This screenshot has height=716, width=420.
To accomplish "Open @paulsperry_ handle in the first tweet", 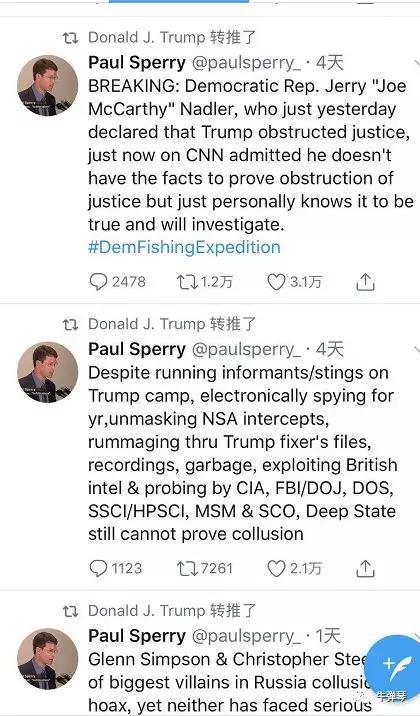I will pyautogui.click(x=247, y=63).
